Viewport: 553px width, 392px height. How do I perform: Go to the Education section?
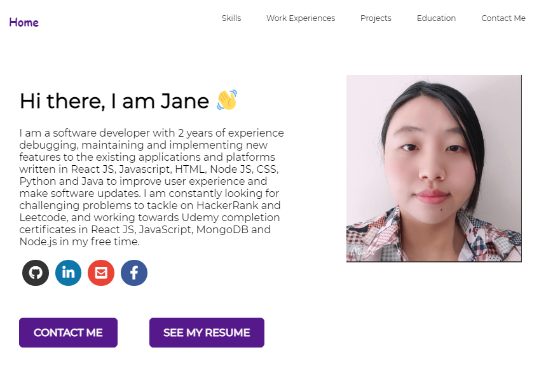(436, 18)
